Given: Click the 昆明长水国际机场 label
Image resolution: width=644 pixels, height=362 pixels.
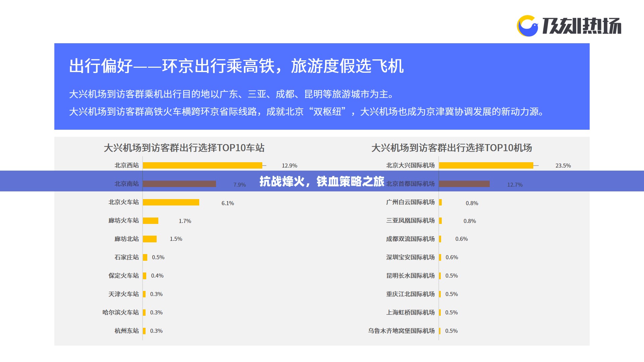Looking at the screenshot, I should 410,276.
